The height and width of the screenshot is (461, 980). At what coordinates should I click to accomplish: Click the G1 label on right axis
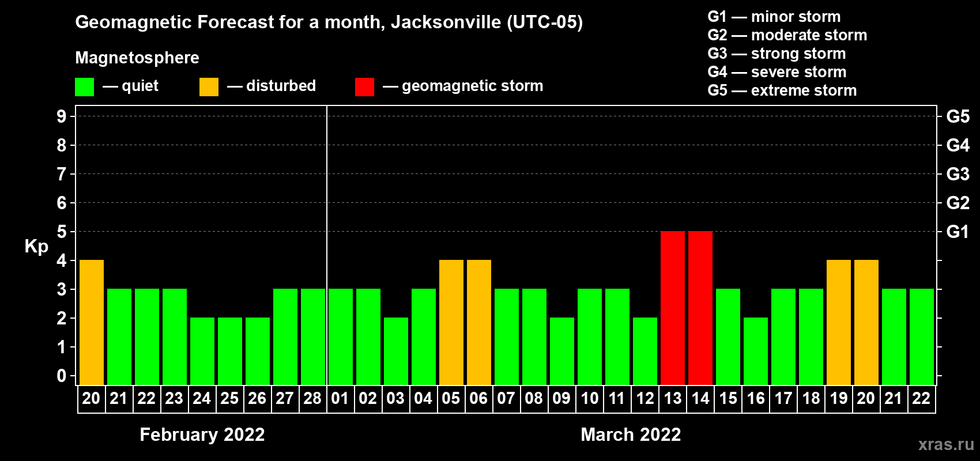click(x=958, y=232)
